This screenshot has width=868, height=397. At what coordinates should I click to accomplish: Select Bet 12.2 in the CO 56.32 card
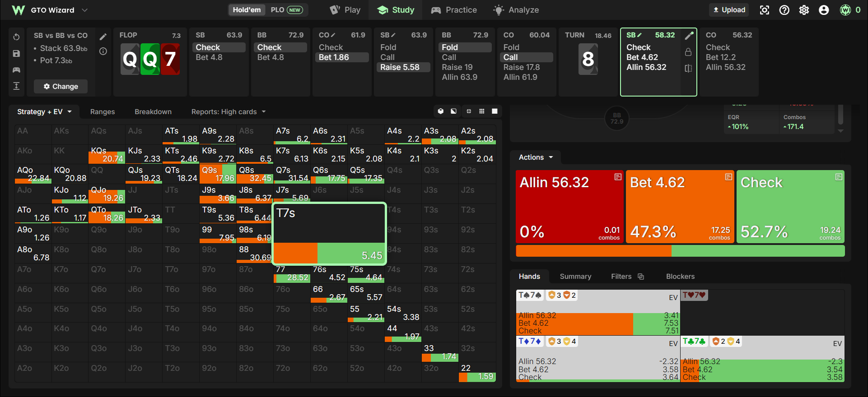point(721,57)
